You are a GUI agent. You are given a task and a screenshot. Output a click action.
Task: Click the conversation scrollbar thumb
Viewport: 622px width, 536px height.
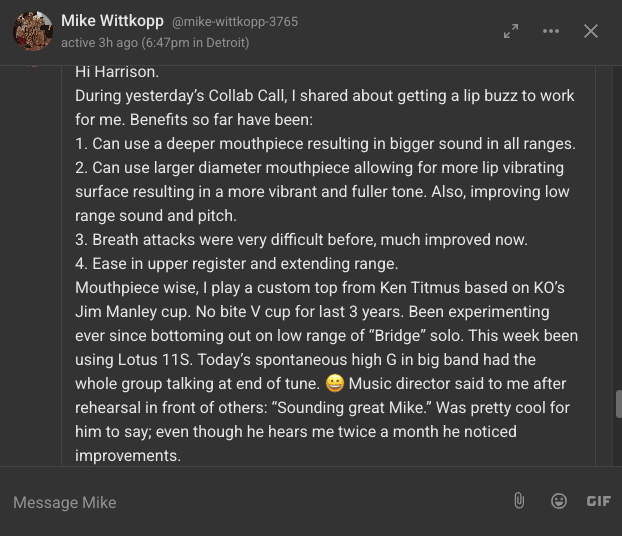click(618, 403)
